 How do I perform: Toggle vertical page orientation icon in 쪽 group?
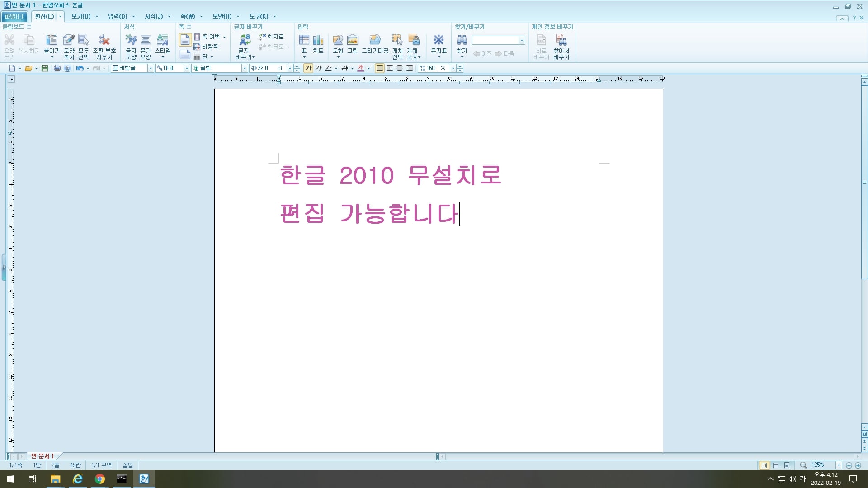(185, 40)
